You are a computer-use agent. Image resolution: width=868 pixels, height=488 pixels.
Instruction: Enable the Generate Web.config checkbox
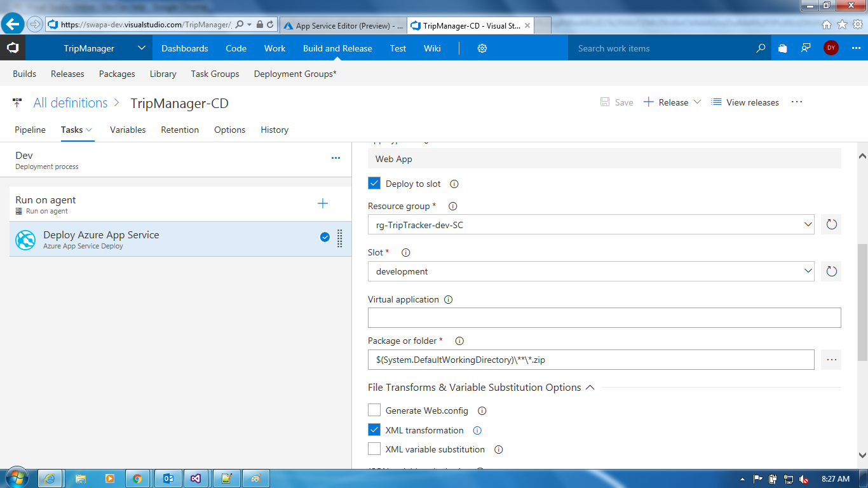(x=374, y=410)
